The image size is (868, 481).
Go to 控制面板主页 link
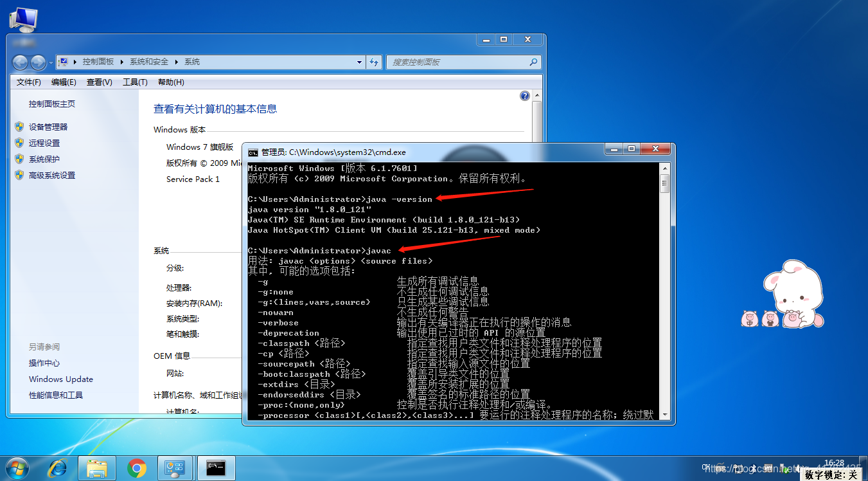tap(52, 104)
